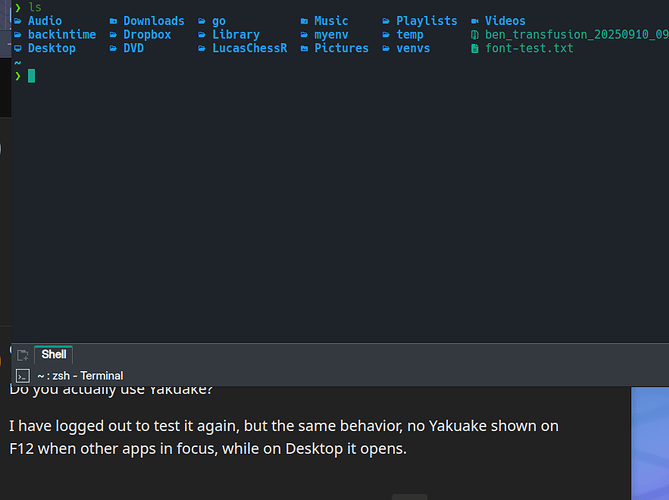Image resolution: width=669 pixels, height=500 pixels.
Task: Click the green terminal cursor block
Action: point(32,76)
